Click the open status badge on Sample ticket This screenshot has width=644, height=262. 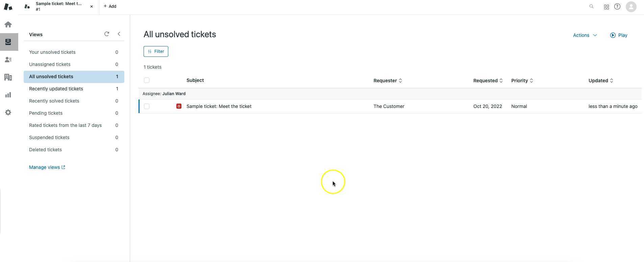(x=179, y=106)
